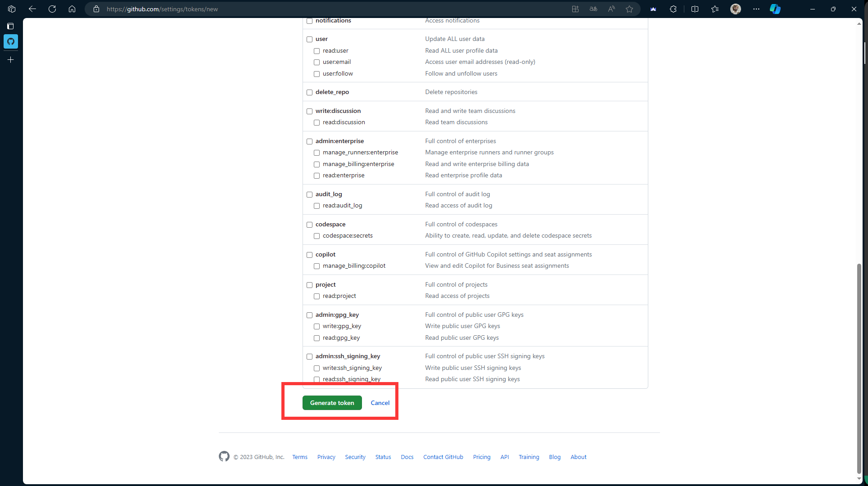Click the Cancel button
This screenshot has width=868, height=486.
coord(380,403)
